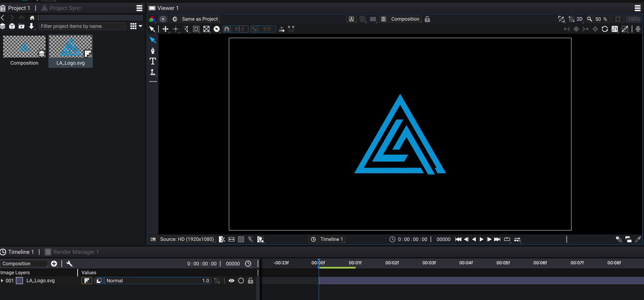Click the round cursor snapping icon
Image resolution: width=644 pixels, height=300 pixels.
click(217, 29)
